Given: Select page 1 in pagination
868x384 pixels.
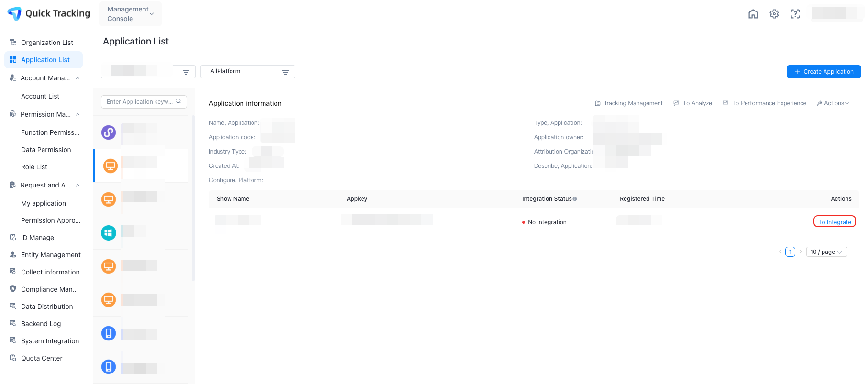Looking at the screenshot, I should click(x=790, y=252).
